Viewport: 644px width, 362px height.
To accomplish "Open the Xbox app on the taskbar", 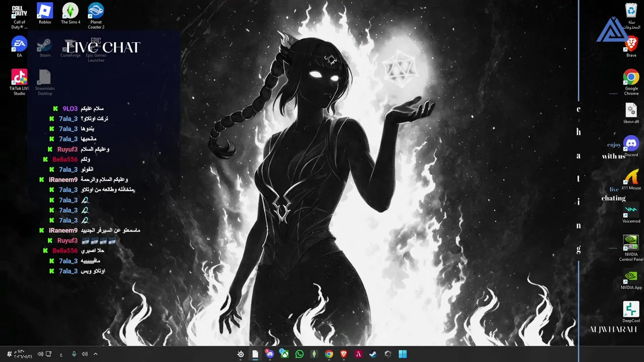I will tap(284, 354).
